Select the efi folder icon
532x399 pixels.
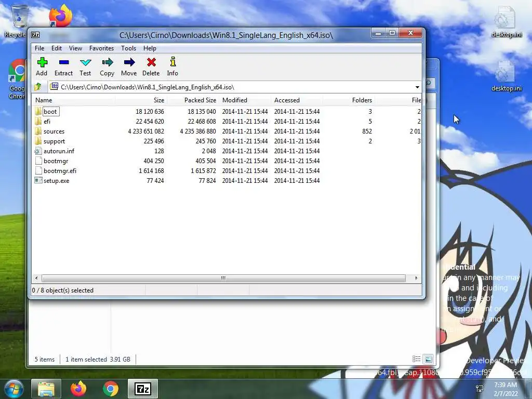38,121
